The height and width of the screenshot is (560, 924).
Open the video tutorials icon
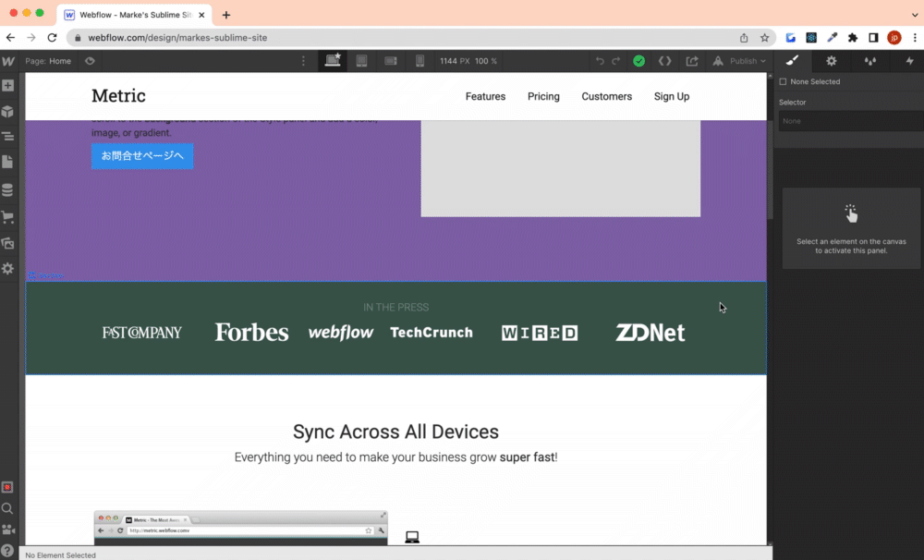click(x=7, y=530)
